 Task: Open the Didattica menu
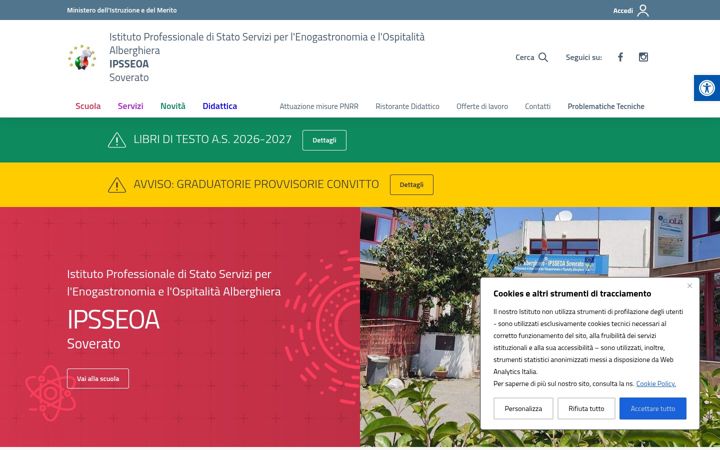[x=219, y=106]
